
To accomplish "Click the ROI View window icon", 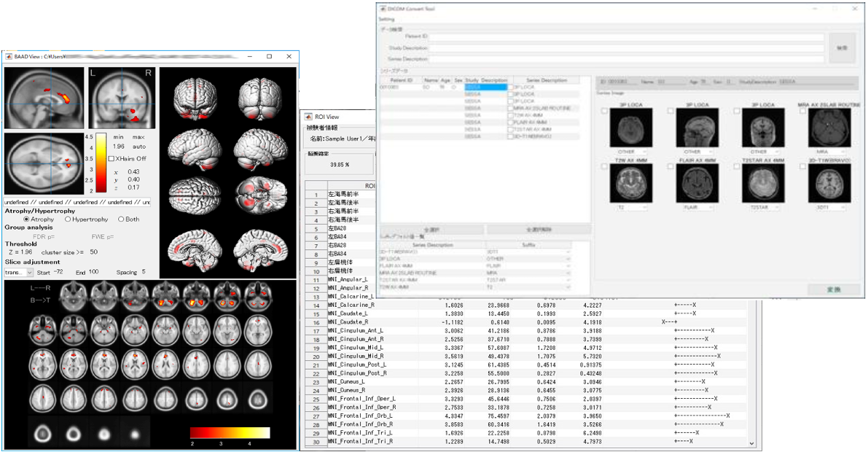I will (x=308, y=116).
